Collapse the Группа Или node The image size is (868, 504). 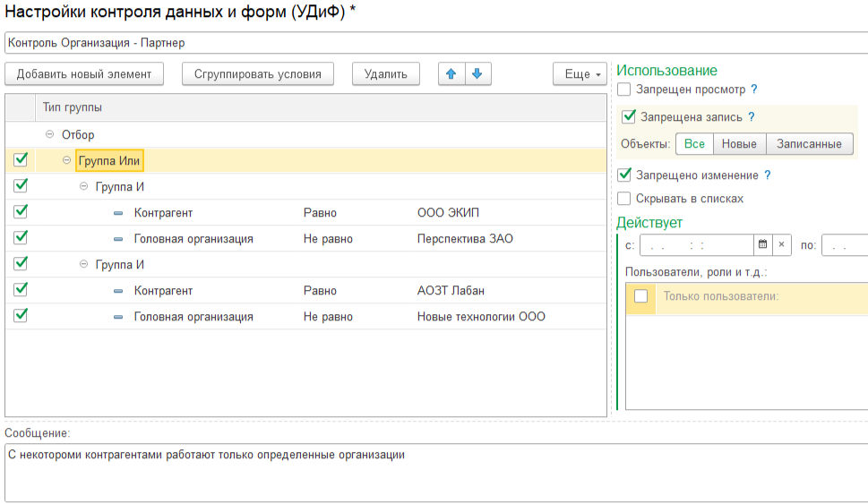(x=67, y=161)
